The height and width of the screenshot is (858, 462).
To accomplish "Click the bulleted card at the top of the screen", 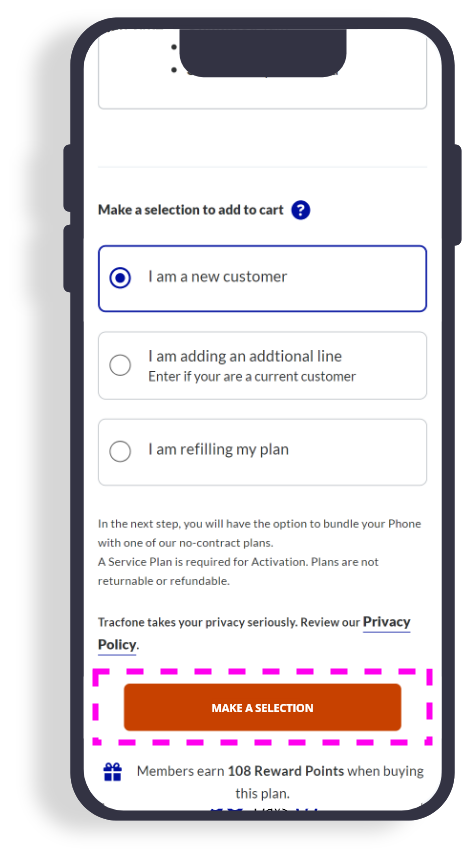I will tap(262, 68).
